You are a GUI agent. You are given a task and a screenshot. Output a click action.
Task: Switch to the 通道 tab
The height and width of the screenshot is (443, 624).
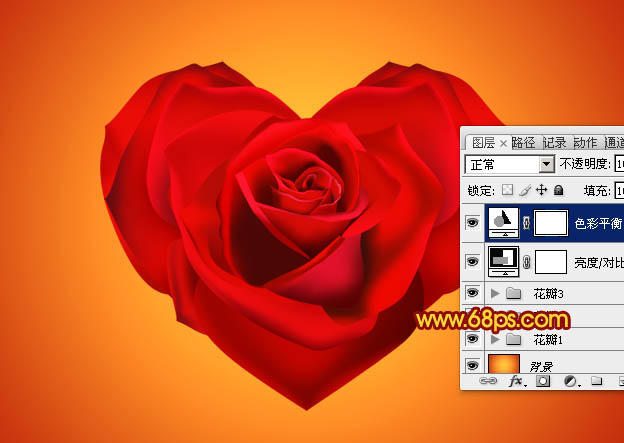(614, 142)
